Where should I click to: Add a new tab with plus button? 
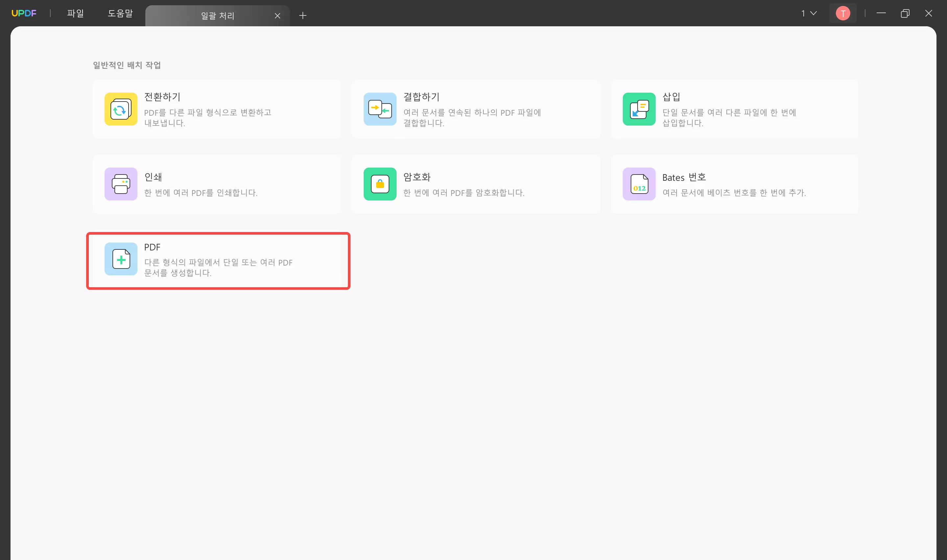pos(303,15)
